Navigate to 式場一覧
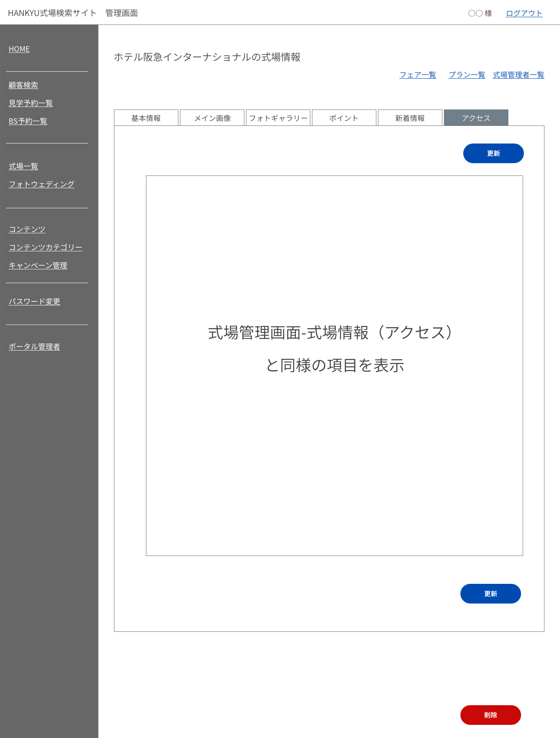Image resolution: width=560 pixels, height=738 pixels. pos(23,166)
